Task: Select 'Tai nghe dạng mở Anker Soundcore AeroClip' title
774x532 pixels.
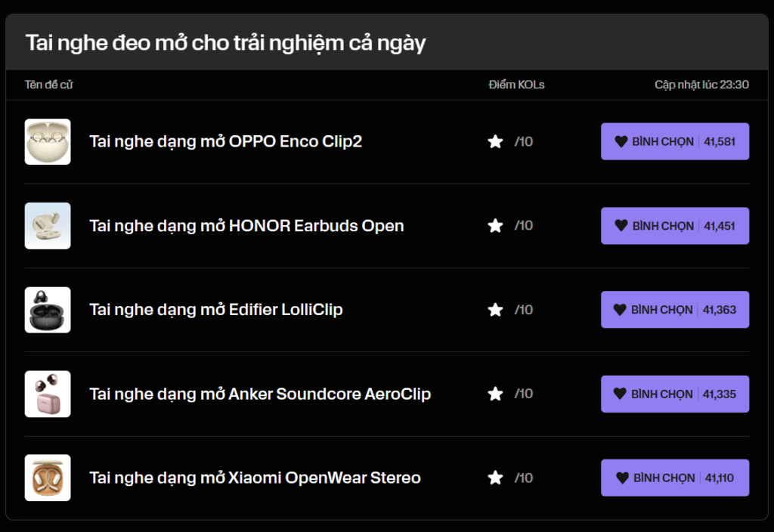Action: pyautogui.click(x=260, y=394)
